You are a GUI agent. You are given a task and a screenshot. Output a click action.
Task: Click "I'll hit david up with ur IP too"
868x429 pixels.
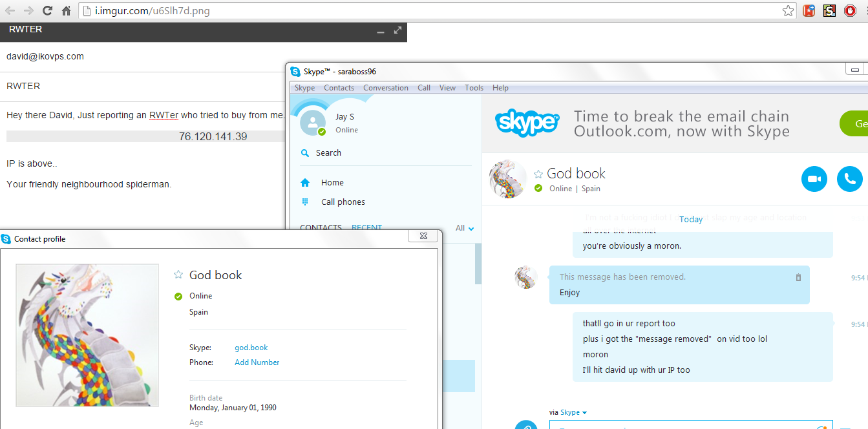(637, 370)
